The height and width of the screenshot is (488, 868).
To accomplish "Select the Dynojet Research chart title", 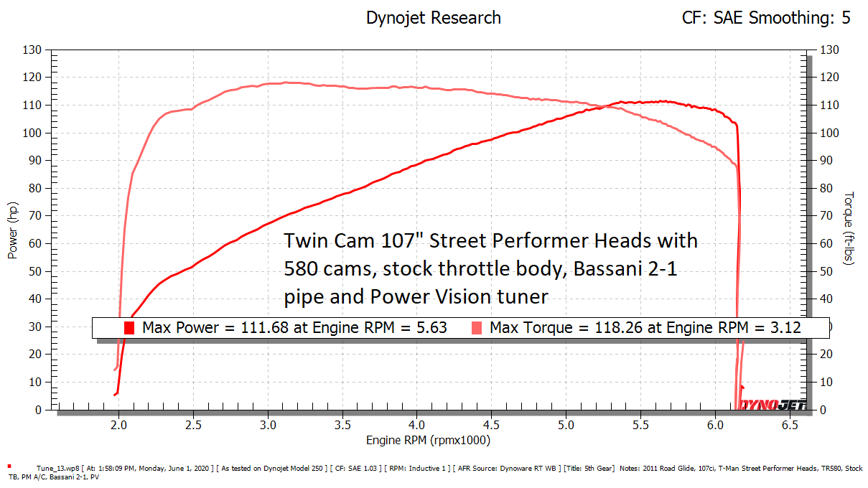I will coord(434,18).
